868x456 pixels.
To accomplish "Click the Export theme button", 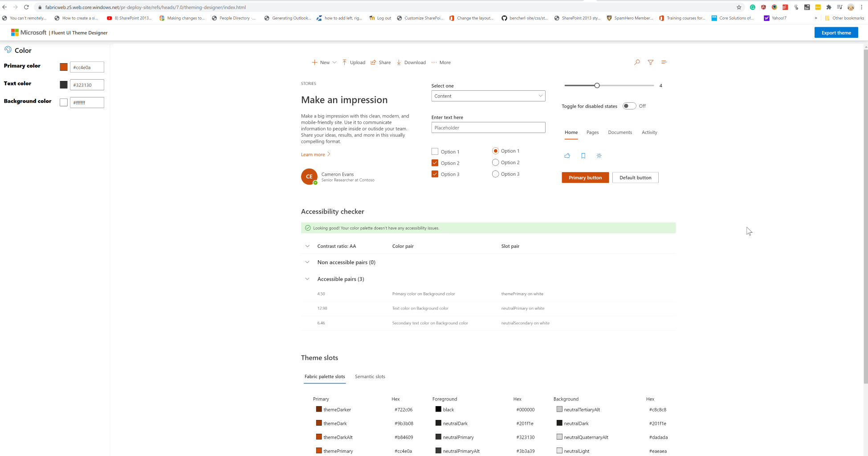I will (836, 33).
